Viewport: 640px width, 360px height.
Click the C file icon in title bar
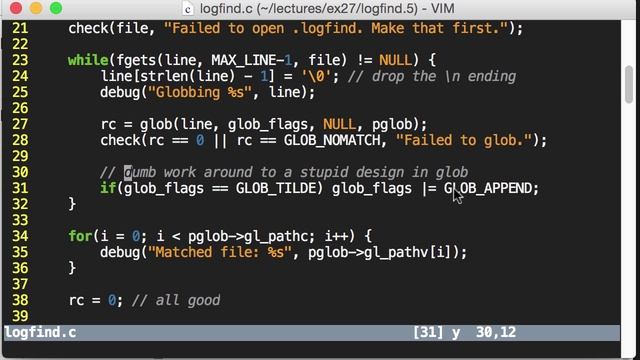(x=187, y=9)
